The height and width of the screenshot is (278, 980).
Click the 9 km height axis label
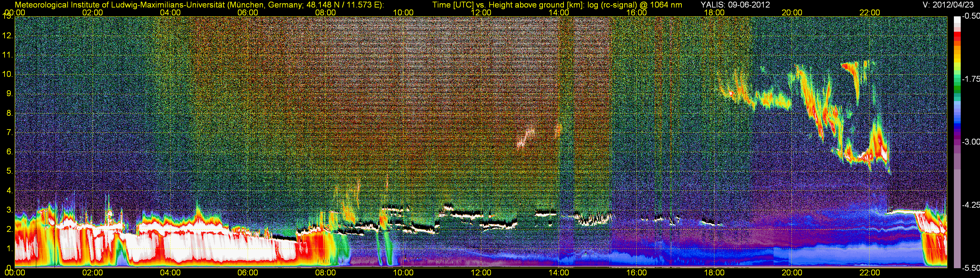coord(9,94)
